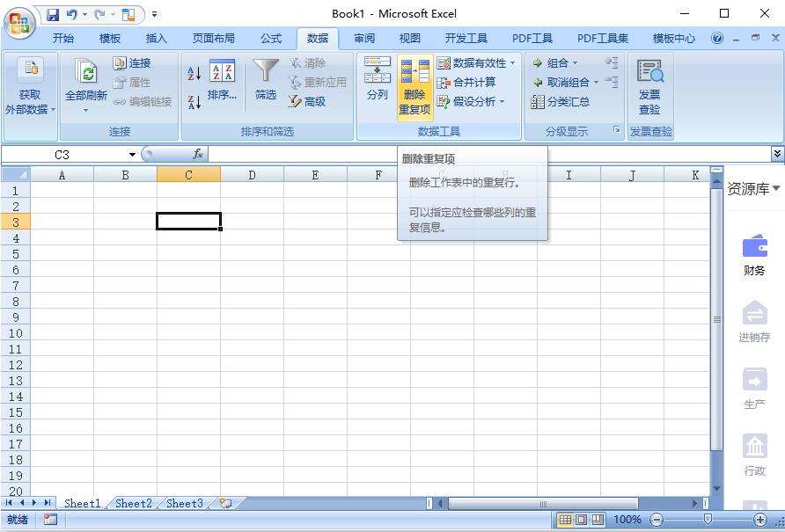Zoom in with plus button
785x532 pixels.
pyautogui.click(x=760, y=520)
